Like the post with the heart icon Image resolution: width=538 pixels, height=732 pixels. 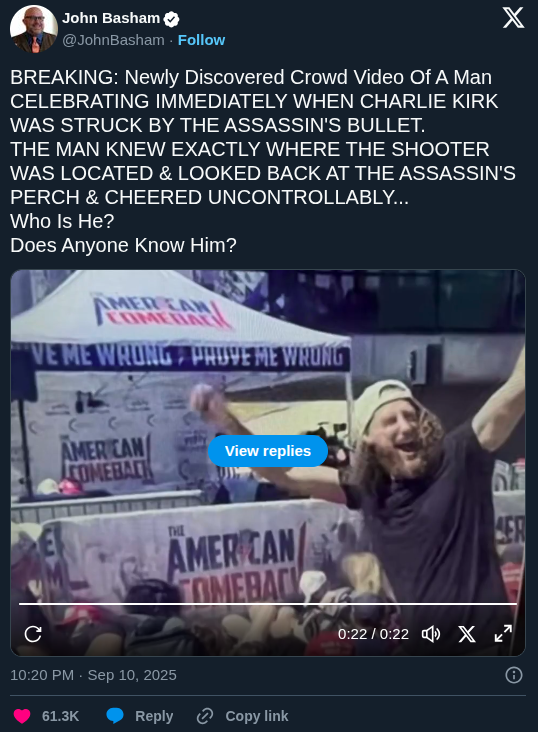(21, 716)
